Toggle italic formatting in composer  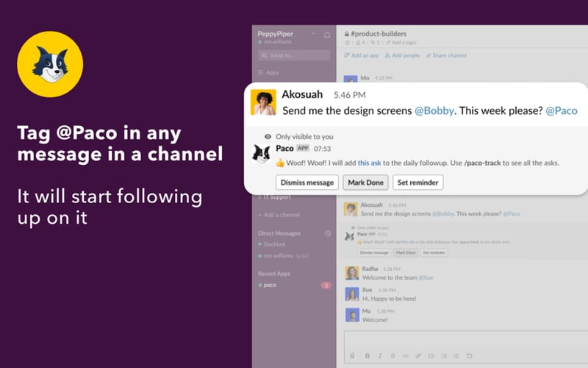coord(380,355)
